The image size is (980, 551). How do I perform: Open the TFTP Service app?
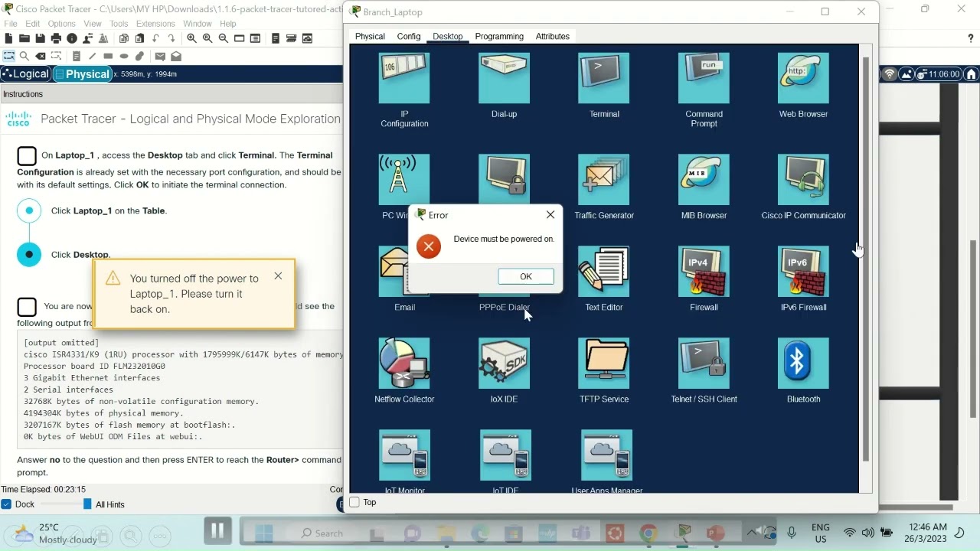(604, 364)
